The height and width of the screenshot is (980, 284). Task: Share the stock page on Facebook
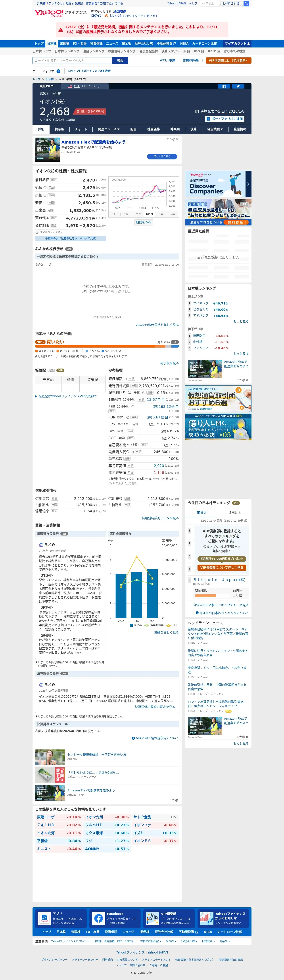click(224, 86)
